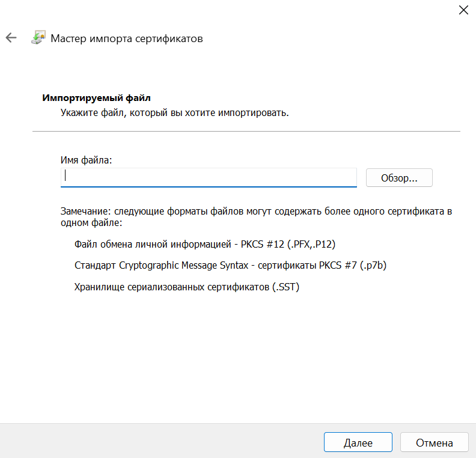The width and height of the screenshot is (476, 458).
Task: Click the empty footer area left of "Далее"
Action: (x=162, y=441)
